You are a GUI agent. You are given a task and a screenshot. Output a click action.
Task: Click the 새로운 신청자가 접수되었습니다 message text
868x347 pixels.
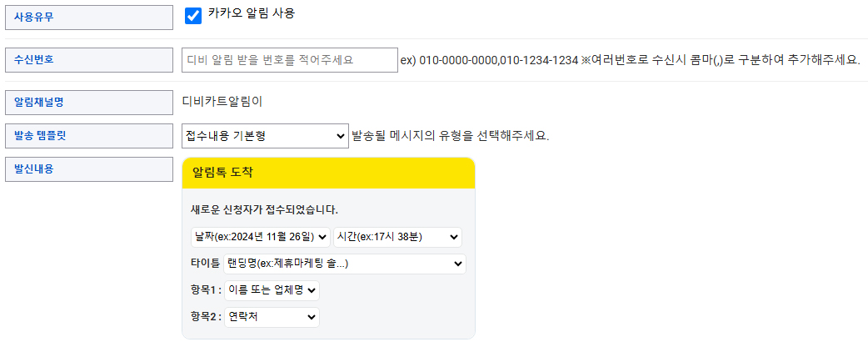[x=264, y=209]
